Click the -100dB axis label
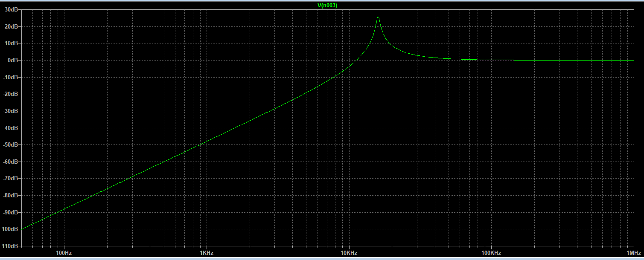 (x=9, y=229)
